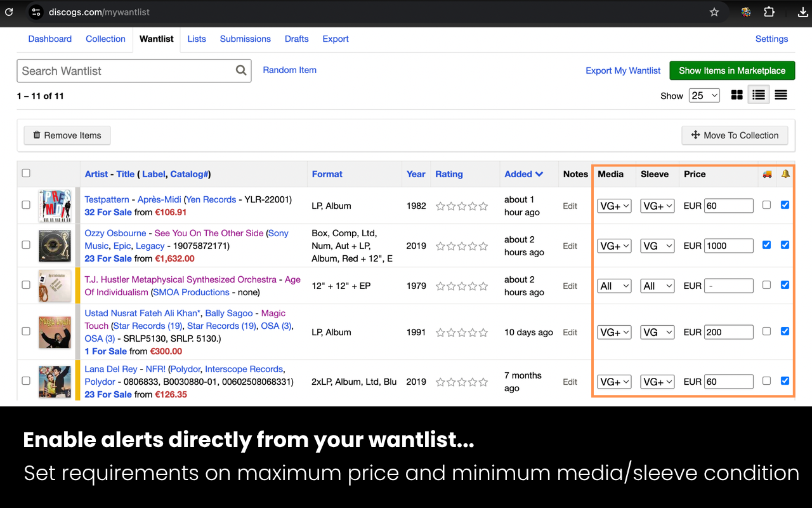The height and width of the screenshot is (508, 812).
Task: Open Sleeve All dropdown for T.J. Hustler
Action: pyautogui.click(x=657, y=286)
